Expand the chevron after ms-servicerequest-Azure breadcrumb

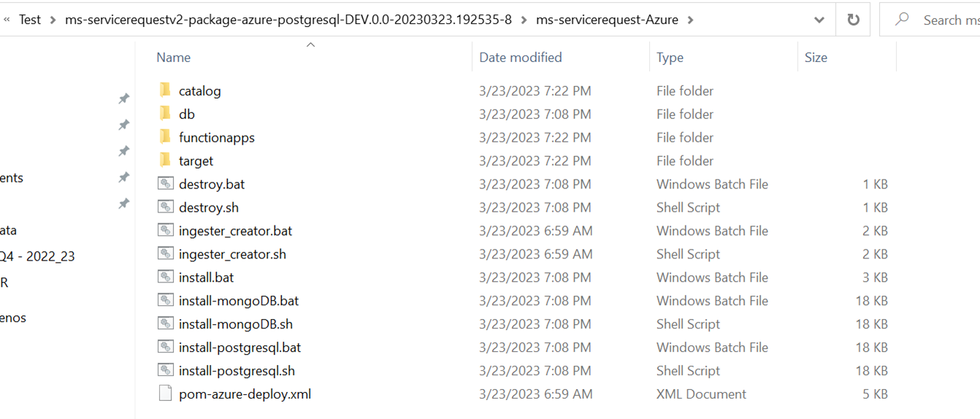(690, 20)
